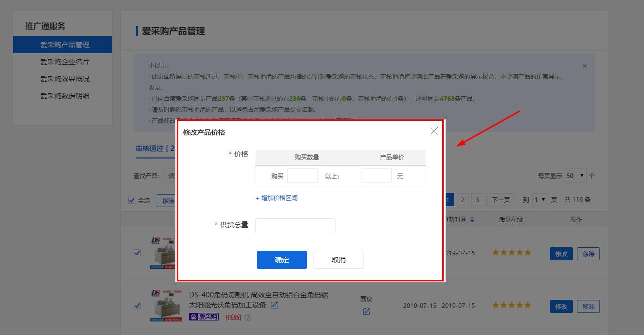
Task: Click the first product row thumbnail
Action: pyautogui.click(x=162, y=253)
